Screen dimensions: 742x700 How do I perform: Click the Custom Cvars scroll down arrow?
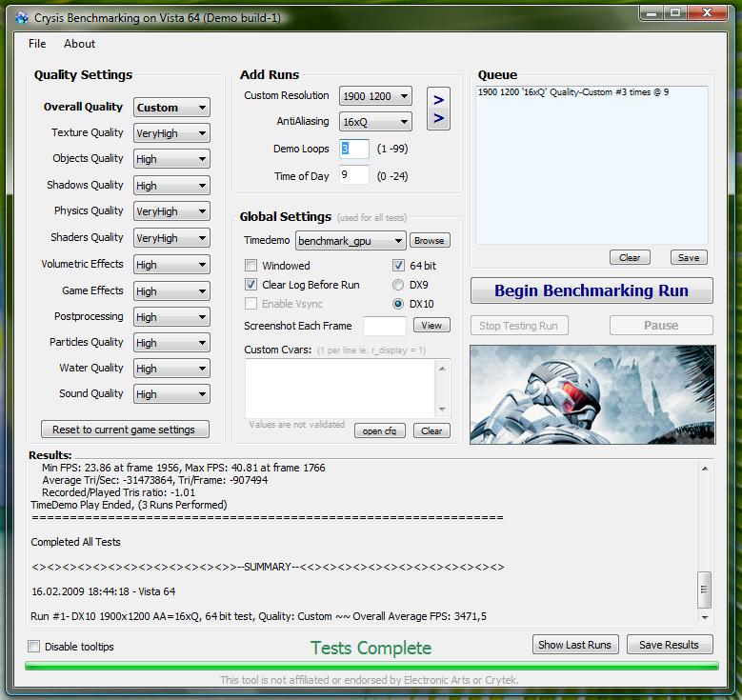point(442,409)
